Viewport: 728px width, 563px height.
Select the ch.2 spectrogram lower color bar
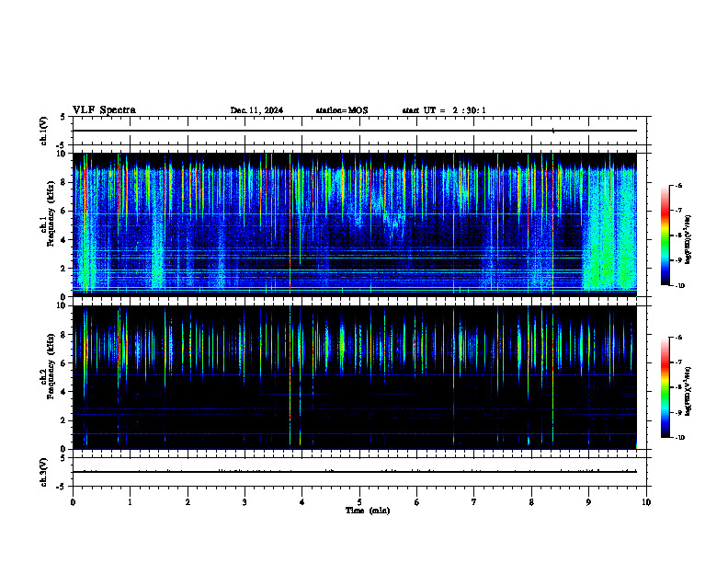(x=665, y=387)
